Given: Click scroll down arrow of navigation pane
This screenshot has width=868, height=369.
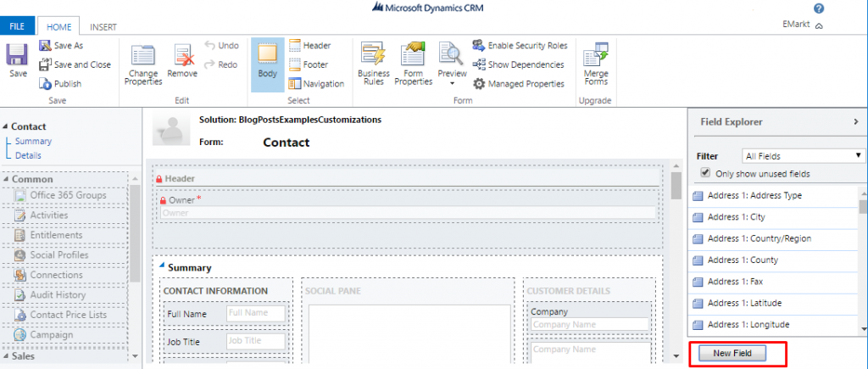Looking at the screenshot, I should [x=135, y=356].
